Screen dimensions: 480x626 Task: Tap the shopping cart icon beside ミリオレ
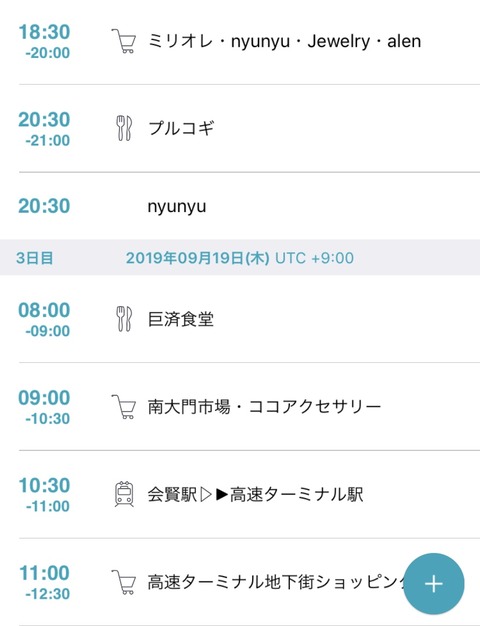(123, 41)
